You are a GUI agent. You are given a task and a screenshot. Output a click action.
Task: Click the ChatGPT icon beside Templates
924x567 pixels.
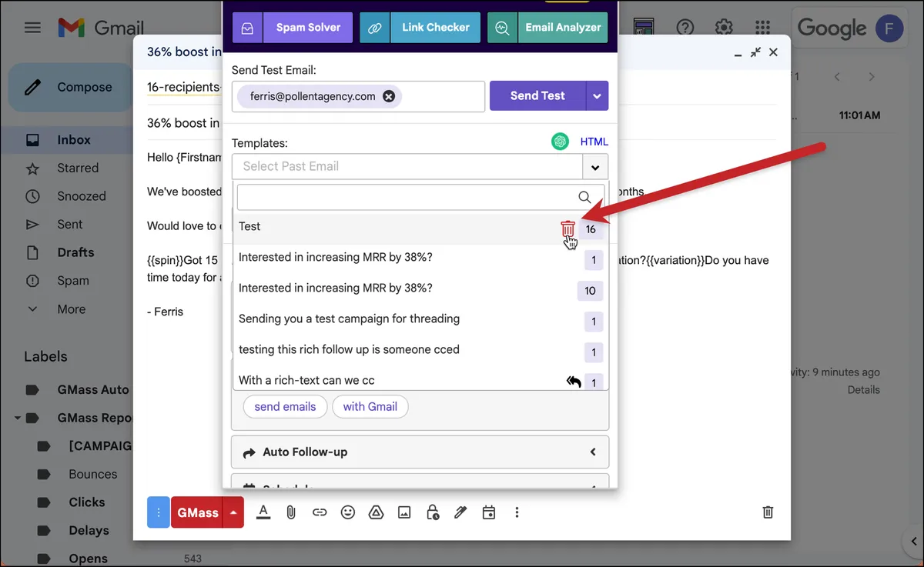pos(560,142)
